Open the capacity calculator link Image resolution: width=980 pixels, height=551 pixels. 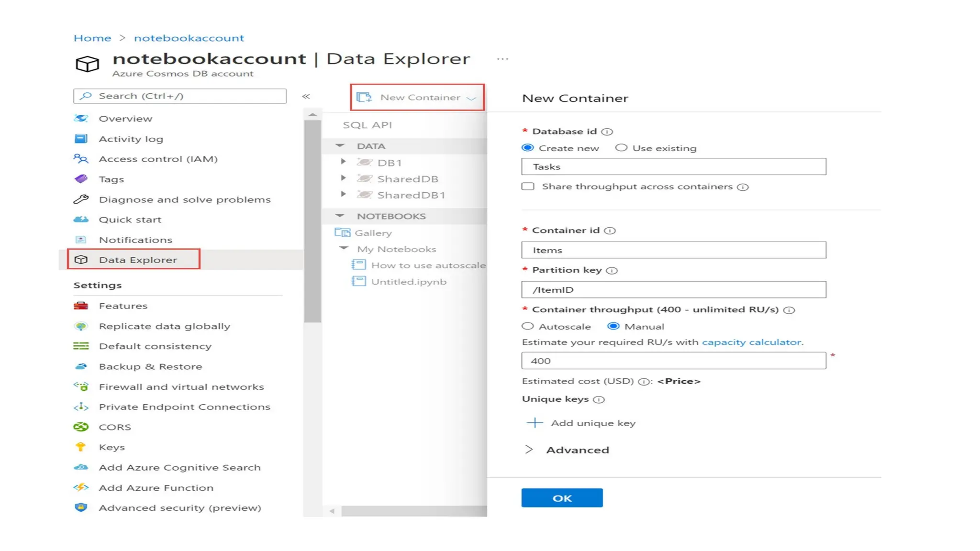tap(751, 342)
